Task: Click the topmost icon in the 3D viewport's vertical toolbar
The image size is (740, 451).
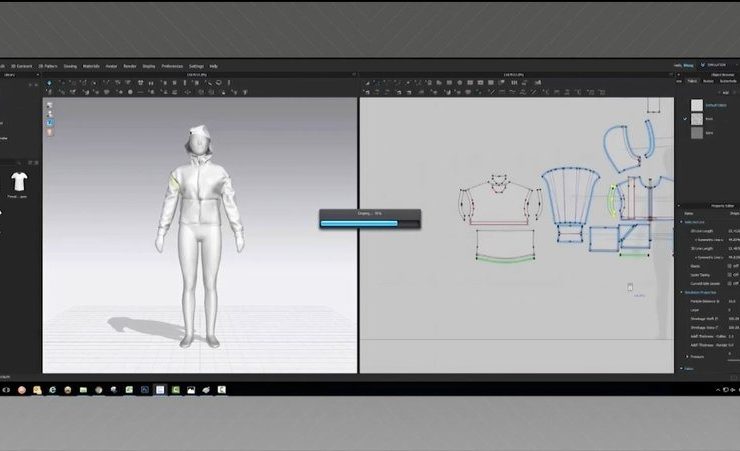Action: [x=49, y=104]
